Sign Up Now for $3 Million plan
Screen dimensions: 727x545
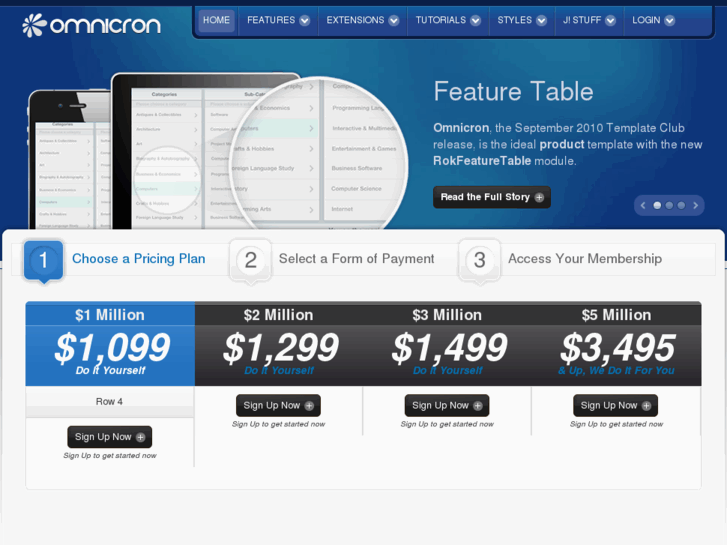point(447,405)
